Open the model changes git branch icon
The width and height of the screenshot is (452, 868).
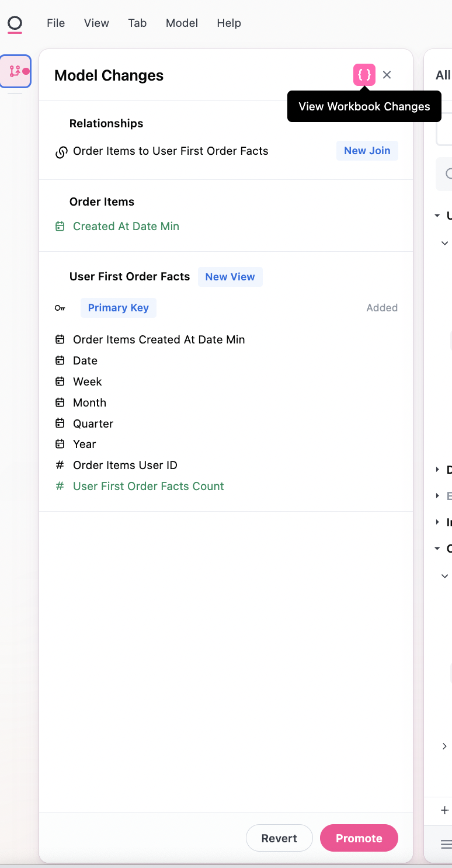15,71
